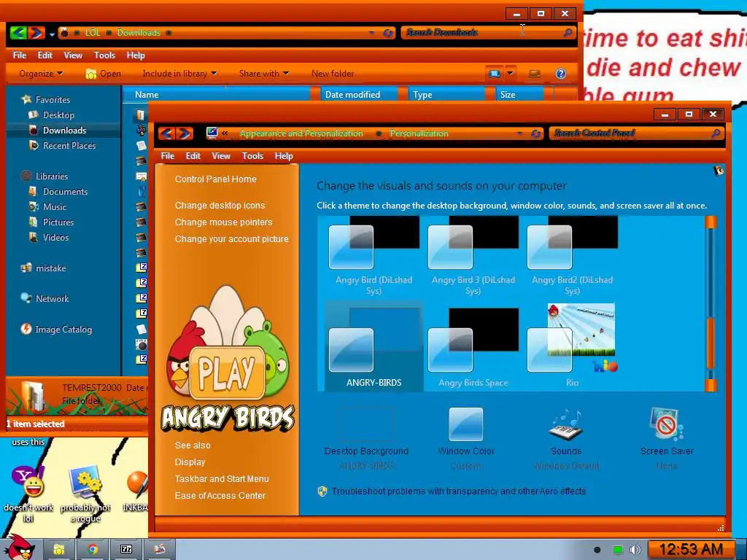Click the Image Catalog icon in navigation pane
The height and width of the screenshot is (560, 747).
tap(26, 329)
